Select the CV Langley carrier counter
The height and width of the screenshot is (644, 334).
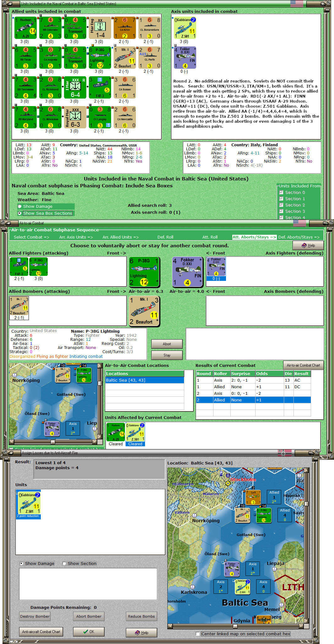coord(100,117)
